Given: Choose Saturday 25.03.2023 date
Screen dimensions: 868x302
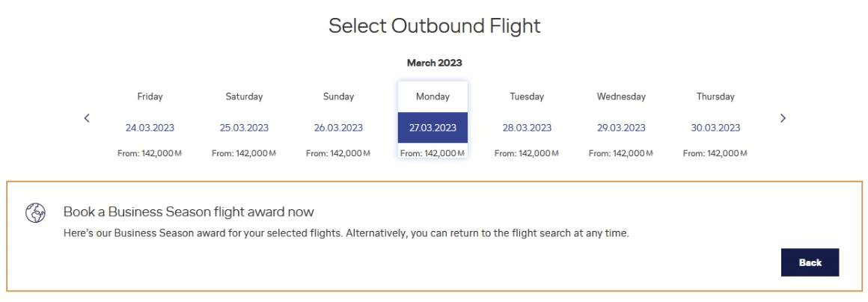Looking at the screenshot, I should [x=244, y=128].
